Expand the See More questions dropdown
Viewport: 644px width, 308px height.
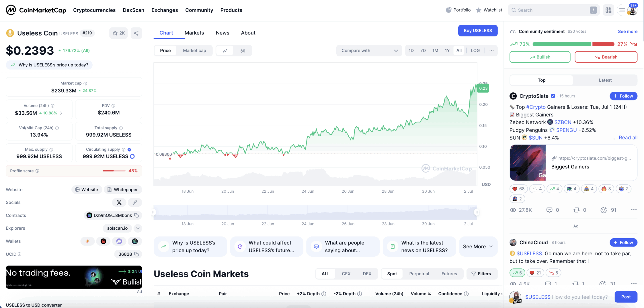point(478,247)
